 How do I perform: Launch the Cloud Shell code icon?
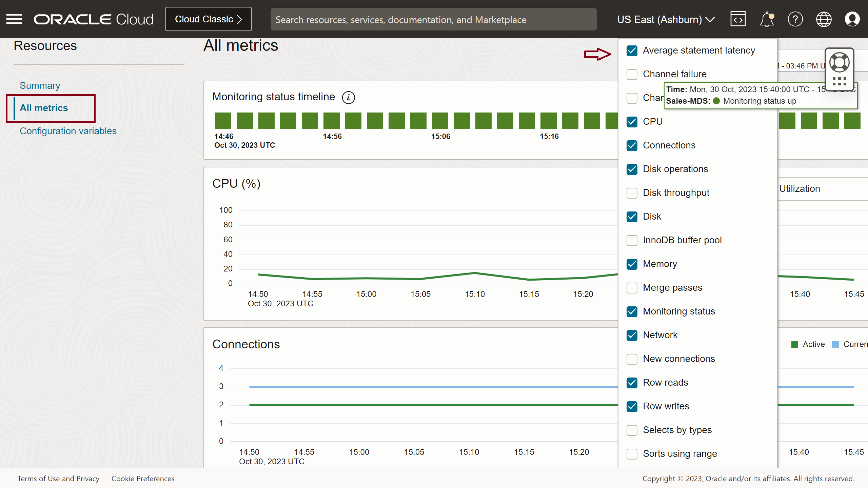pyautogui.click(x=738, y=19)
